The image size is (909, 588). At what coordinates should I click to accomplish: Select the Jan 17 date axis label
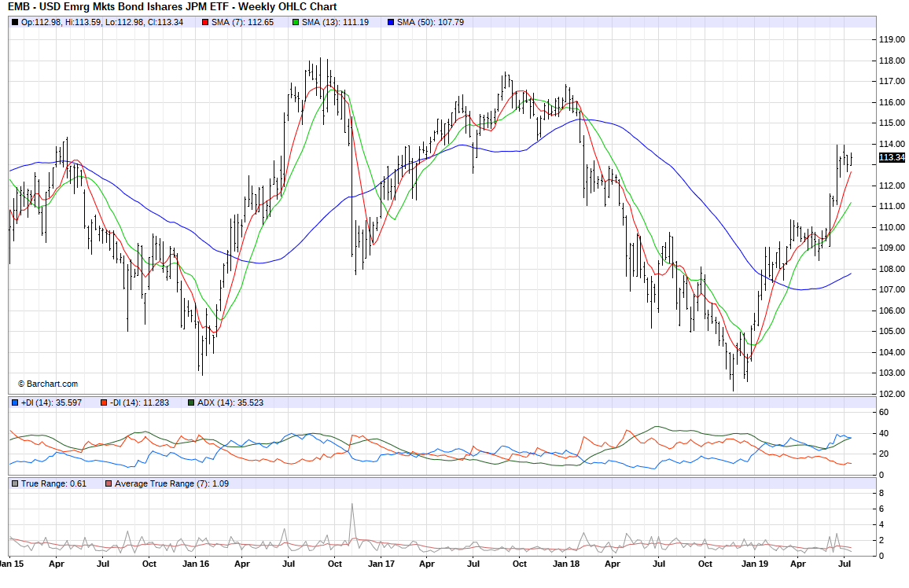381,564
